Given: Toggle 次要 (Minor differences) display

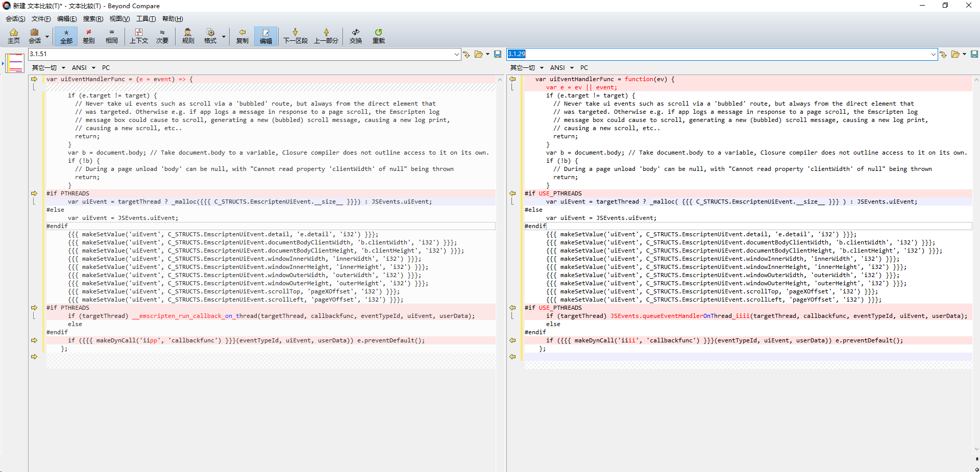Looking at the screenshot, I should [x=162, y=36].
